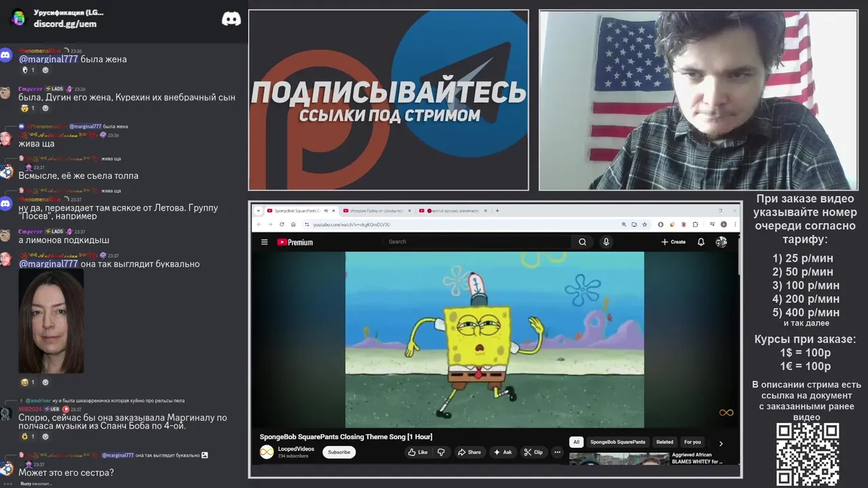
Task: Click the Clip button
Action: (533, 452)
